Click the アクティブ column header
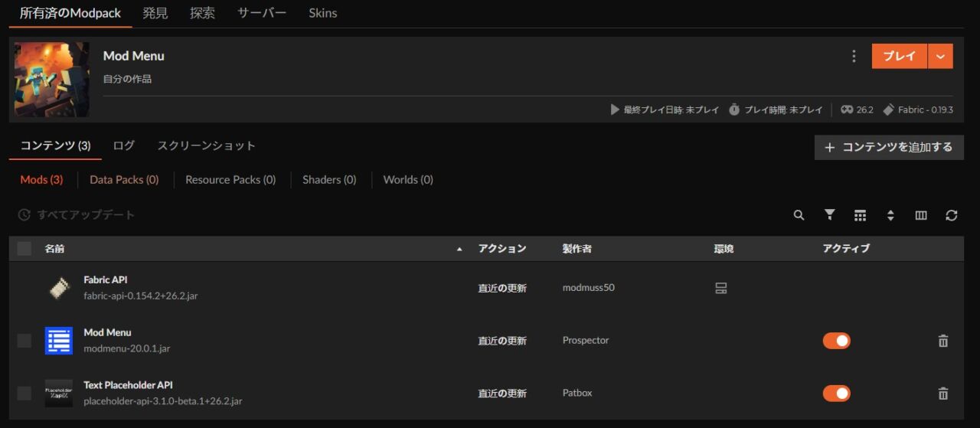Image resolution: width=980 pixels, height=428 pixels. click(x=846, y=249)
